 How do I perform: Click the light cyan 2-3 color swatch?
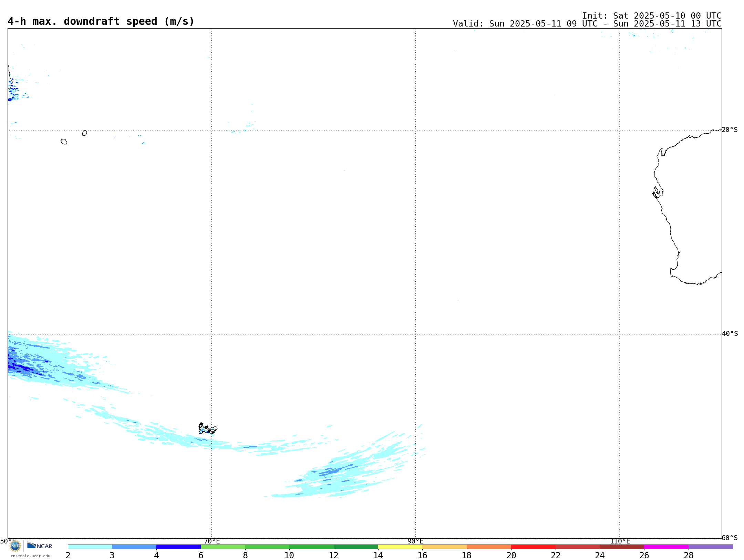click(90, 547)
